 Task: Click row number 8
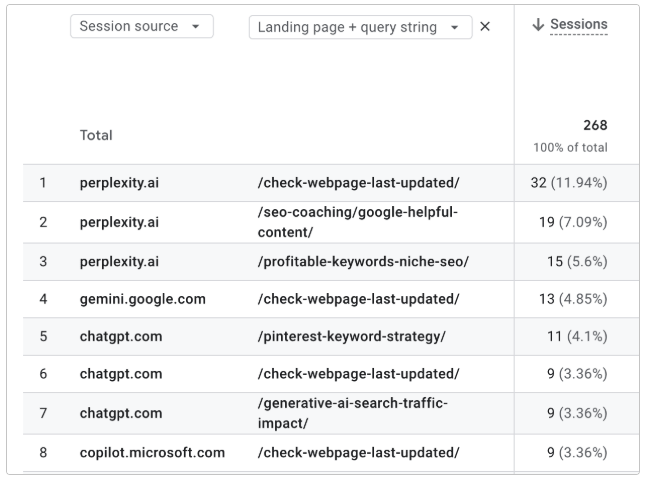click(x=43, y=452)
